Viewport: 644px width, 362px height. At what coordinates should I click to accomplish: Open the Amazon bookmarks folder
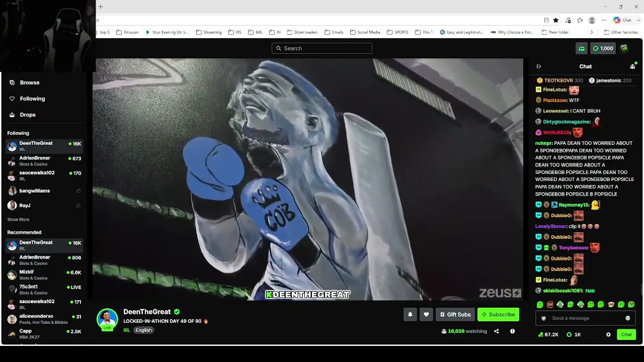[x=127, y=32]
